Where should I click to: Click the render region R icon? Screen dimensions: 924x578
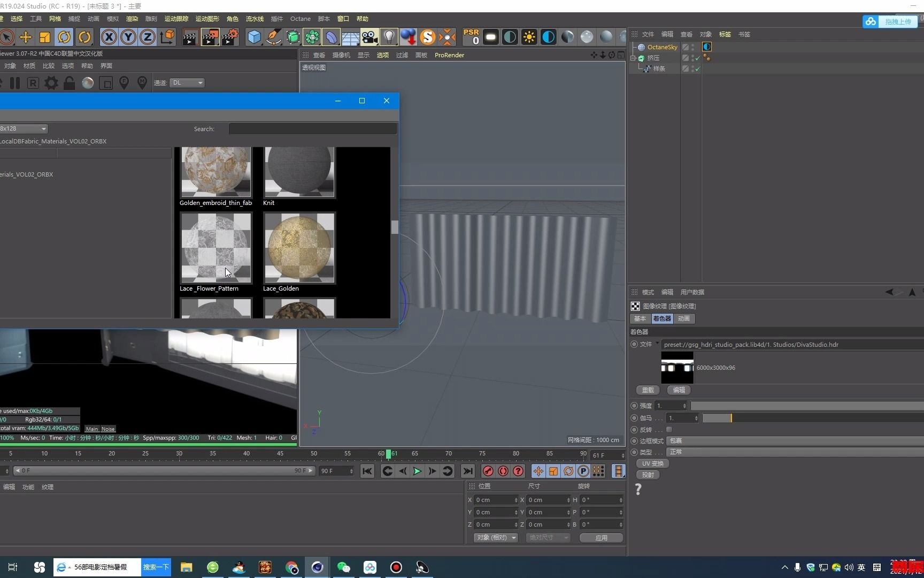33,83
